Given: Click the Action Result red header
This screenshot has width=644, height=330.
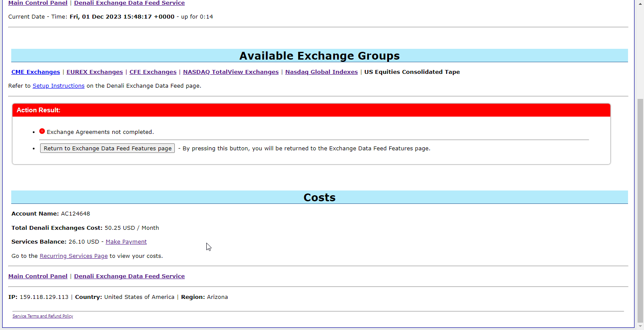Looking at the screenshot, I should 311,110.
